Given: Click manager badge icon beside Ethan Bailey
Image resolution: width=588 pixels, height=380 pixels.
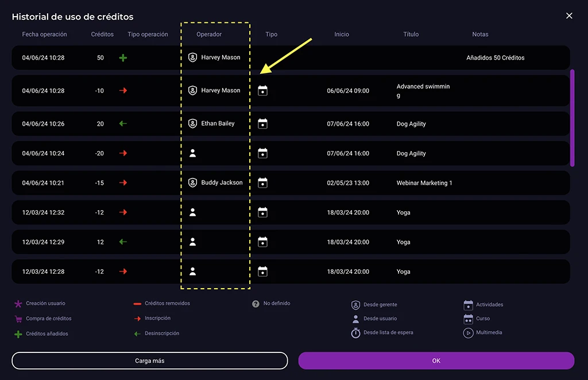Looking at the screenshot, I should [x=193, y=123].
